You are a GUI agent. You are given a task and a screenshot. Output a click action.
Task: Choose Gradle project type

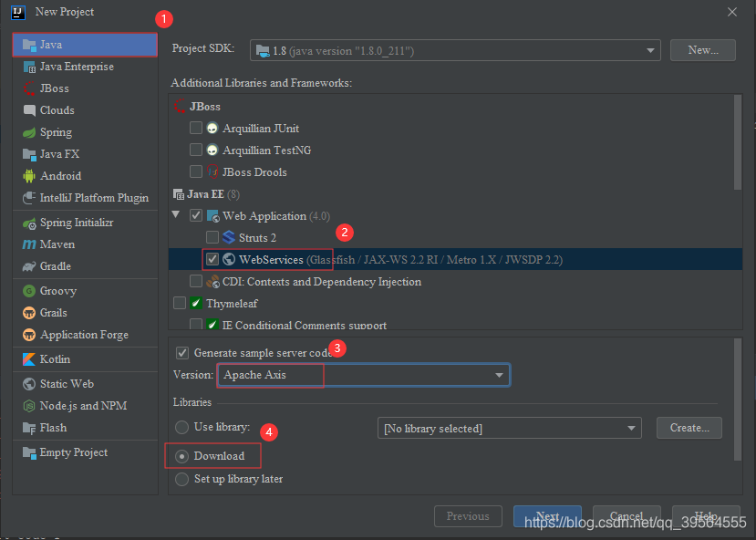[x=86, y=266]
